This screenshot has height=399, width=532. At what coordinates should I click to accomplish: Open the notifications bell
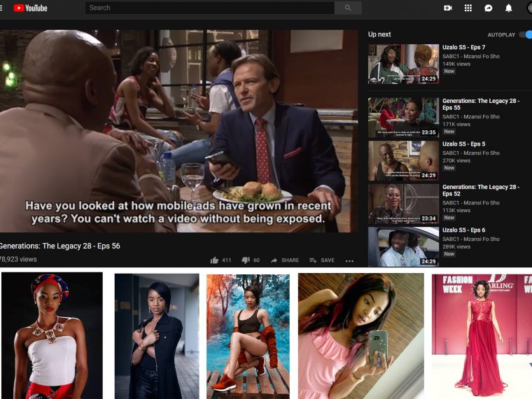tap(509, 8)
